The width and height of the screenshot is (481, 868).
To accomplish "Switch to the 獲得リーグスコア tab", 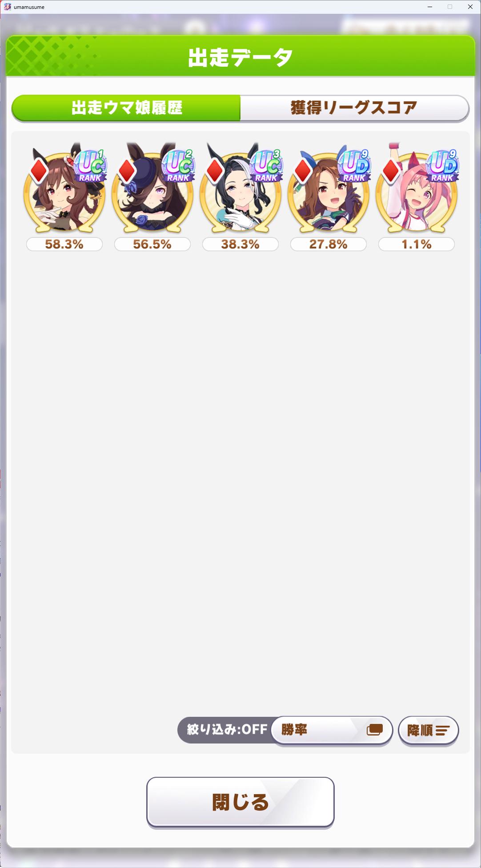I will click(x=354, y=108).
